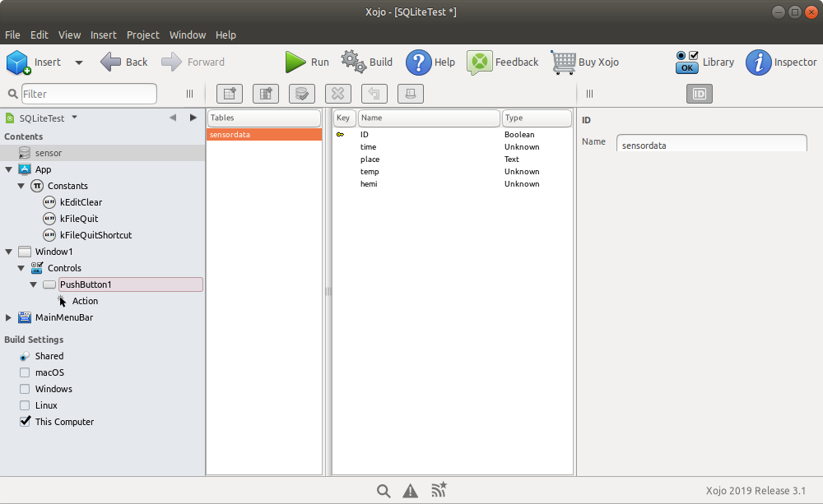Click the Add Table toolbar icon
The height and width of the screenshot is (504, 823).
(230, 94)
